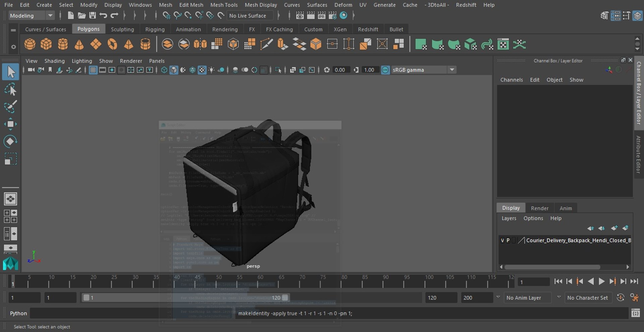Screen dimensions: 644x332
Task: Open the No Anim Layer dropdown
Action: coord(528,297)
